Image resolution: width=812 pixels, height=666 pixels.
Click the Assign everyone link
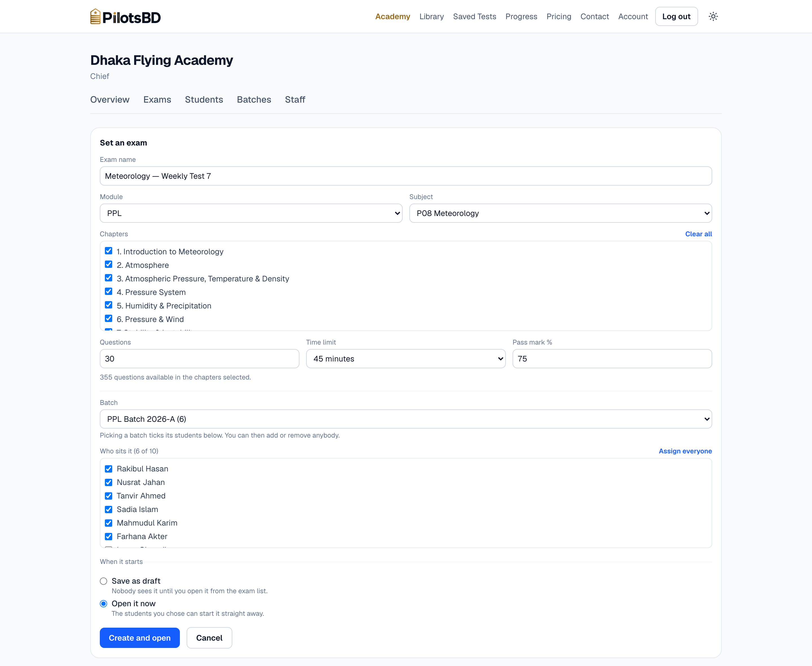pos(685,451)
